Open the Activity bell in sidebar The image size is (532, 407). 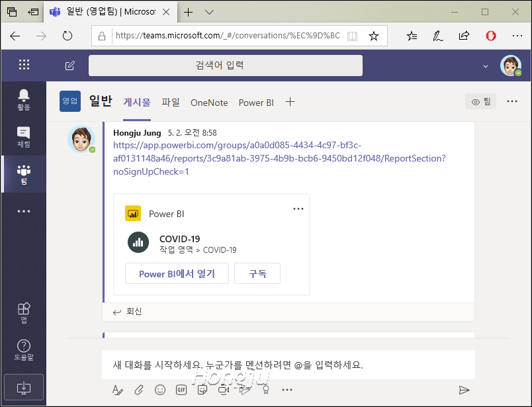click(x=24, y=100)
